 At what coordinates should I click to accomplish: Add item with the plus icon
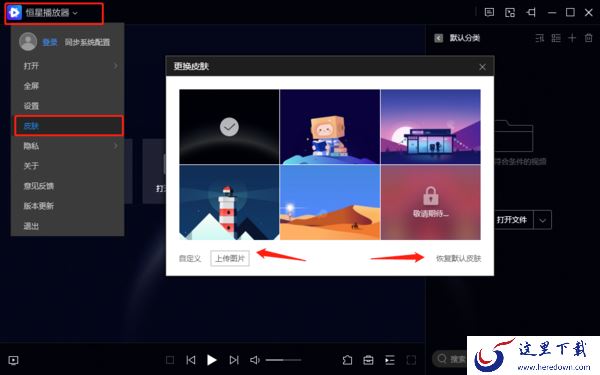pyautogui.click(x=572, y=38)
